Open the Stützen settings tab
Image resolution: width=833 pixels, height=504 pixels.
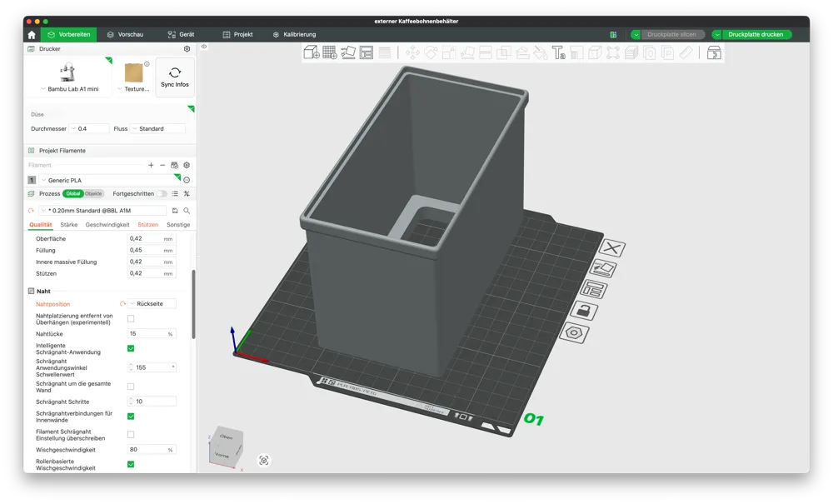click(147, 225)
